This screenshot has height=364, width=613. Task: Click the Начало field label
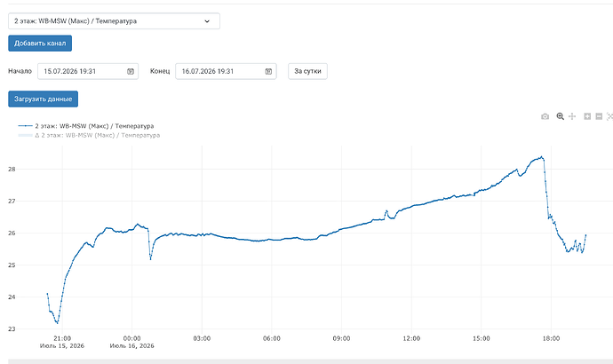[20, 71]
